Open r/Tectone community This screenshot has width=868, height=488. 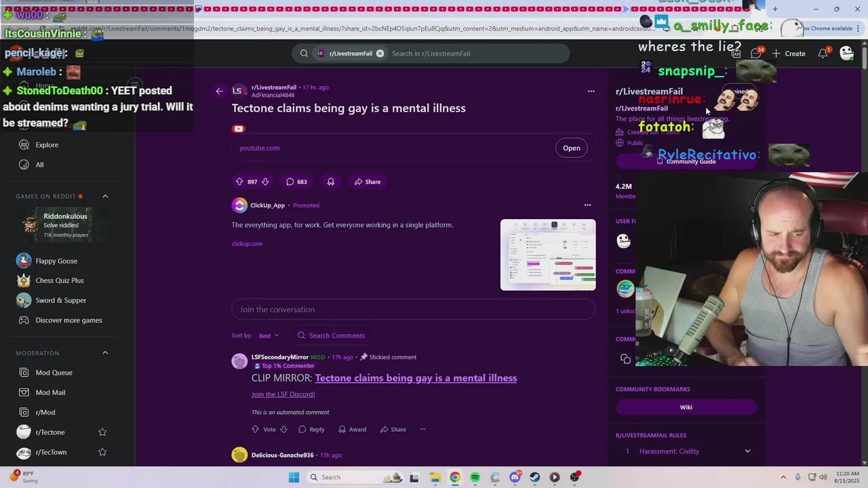click(50, 432)
